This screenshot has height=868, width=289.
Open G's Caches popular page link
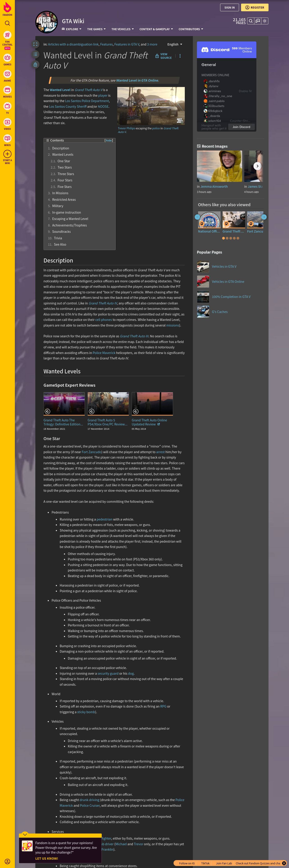(220, 312)
